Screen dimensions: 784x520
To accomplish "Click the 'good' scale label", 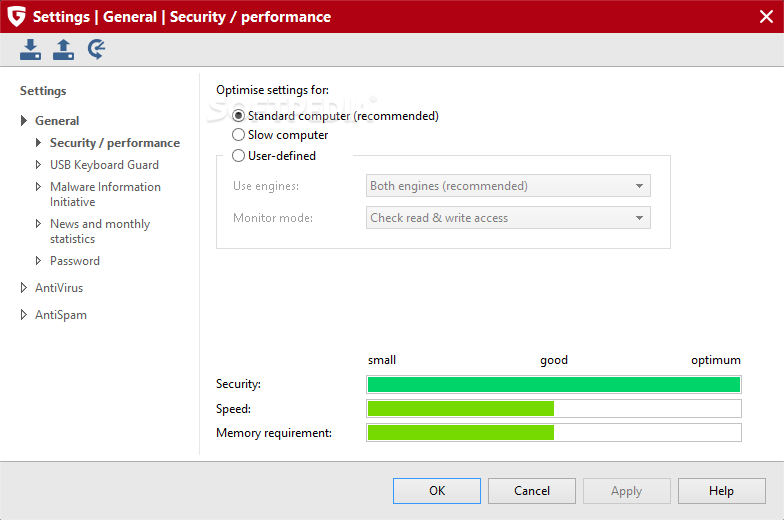I will pyautogui.click(x=554, y=360).
